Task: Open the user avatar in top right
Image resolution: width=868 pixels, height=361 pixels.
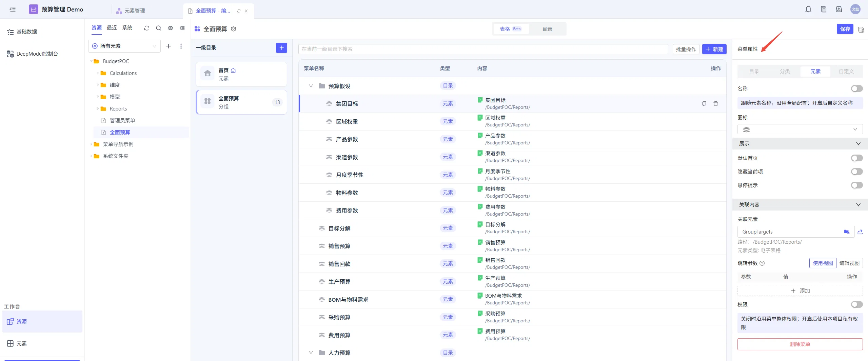Action: [855, 9]
